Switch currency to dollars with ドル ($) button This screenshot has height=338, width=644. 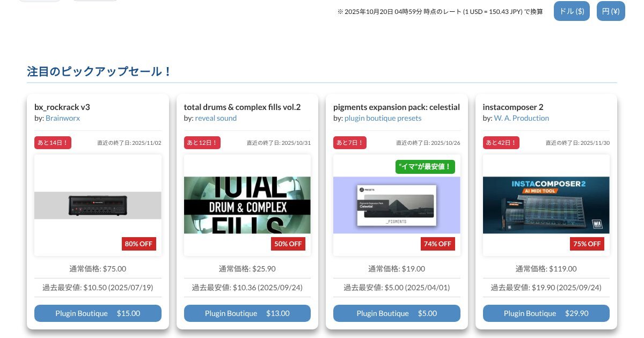(572, 11)
